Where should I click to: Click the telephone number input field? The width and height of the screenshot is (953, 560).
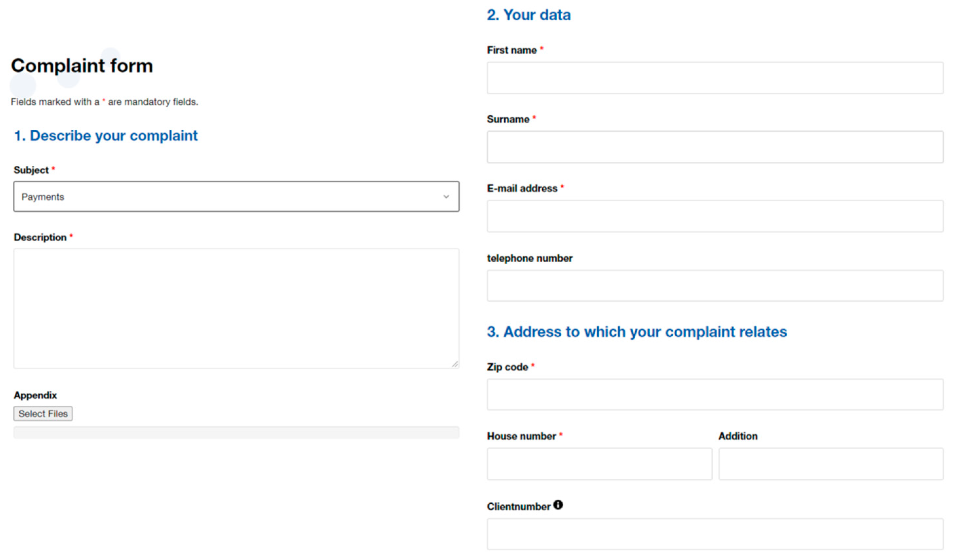click(x=715, y=286)
